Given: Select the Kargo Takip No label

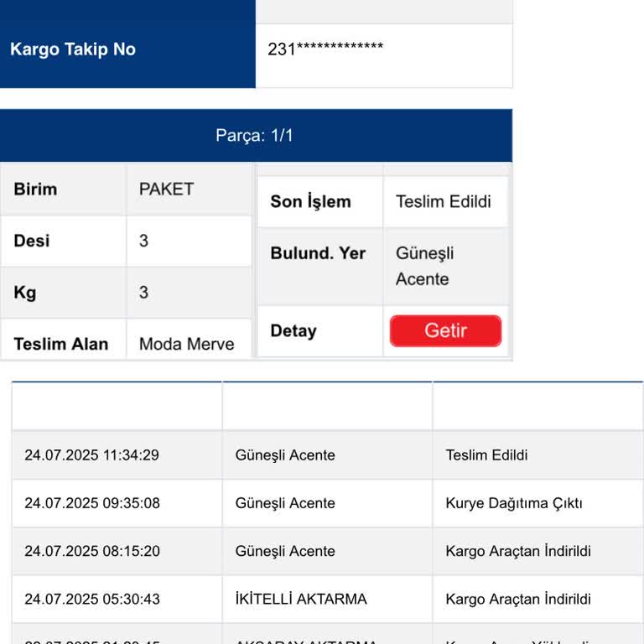Looking at the screenshot, I should [73, 49].
